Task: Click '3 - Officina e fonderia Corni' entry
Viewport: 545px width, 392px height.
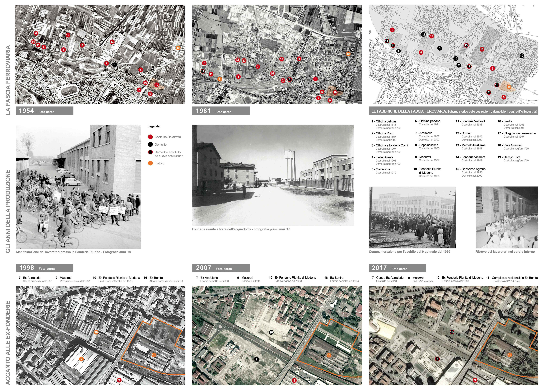Action: coord(390,145)
